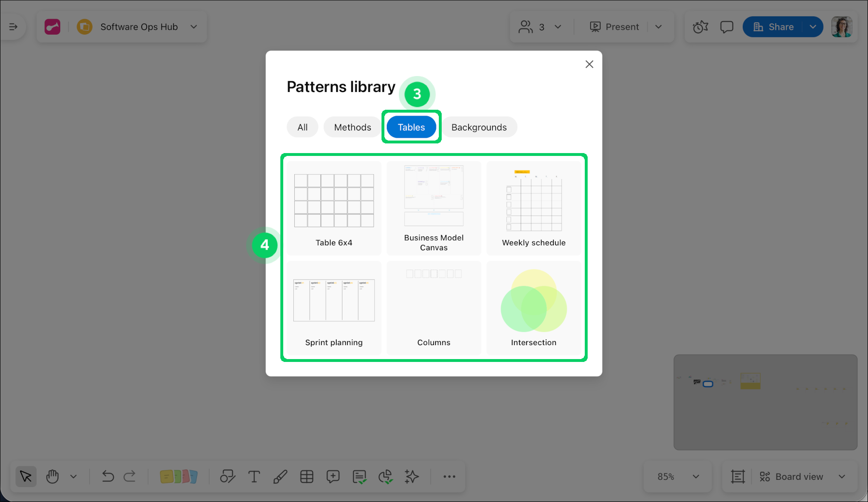The width and height of the screenshot is (868, 502).
Task: Switch to the Methods tab
Action: tap(352, 128)
